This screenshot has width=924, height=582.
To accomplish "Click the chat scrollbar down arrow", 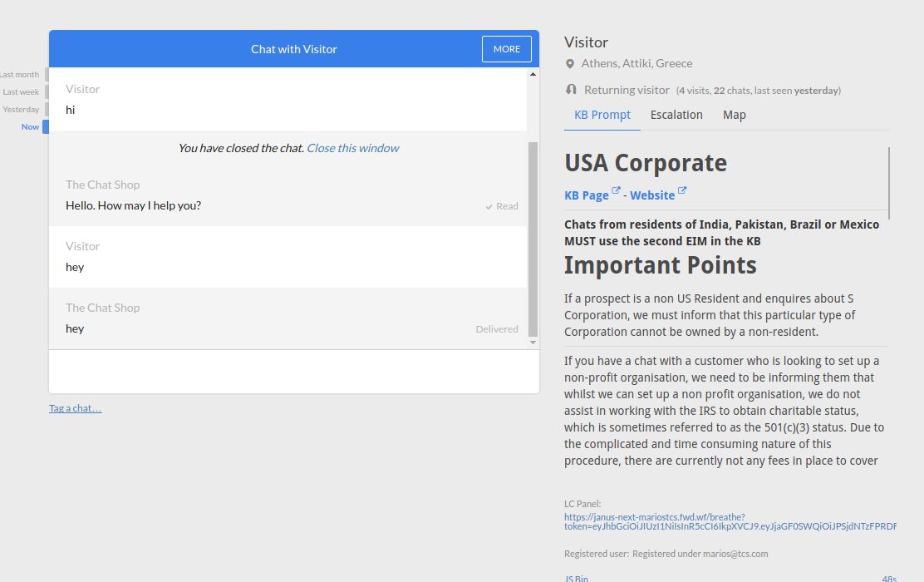I will click(533, 343).
